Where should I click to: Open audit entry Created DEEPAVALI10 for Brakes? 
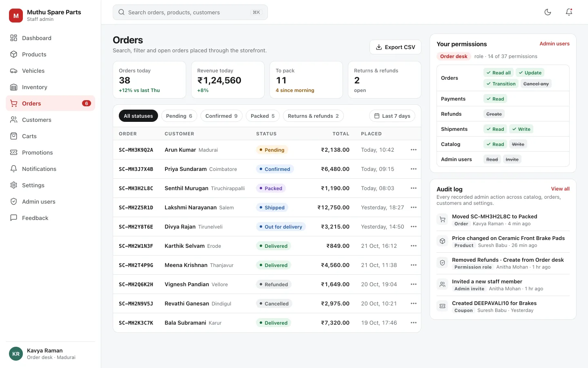pos(503,307)
